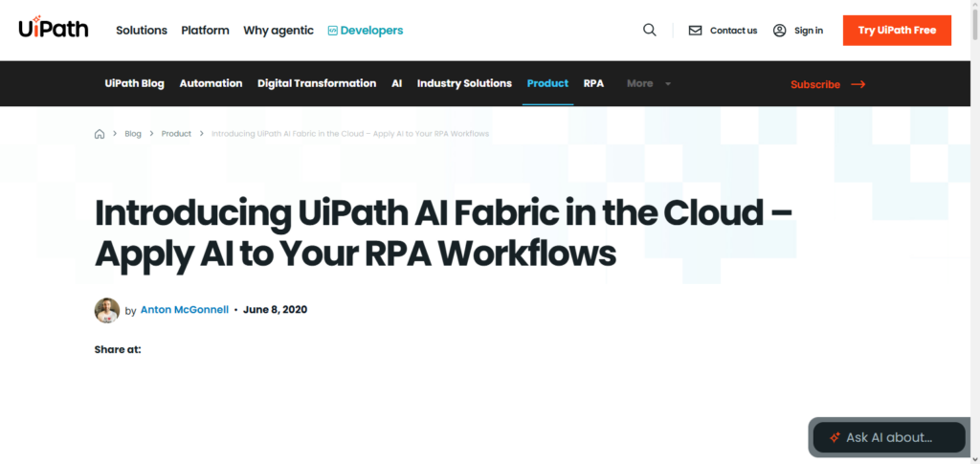This screenshot has height=464, width=980.
Task: Open the Solutions menu
Action: tap(142, 30)
